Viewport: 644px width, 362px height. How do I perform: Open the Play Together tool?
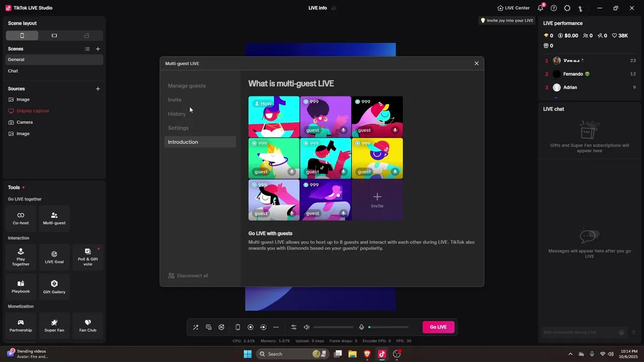[x=21, y=257]
